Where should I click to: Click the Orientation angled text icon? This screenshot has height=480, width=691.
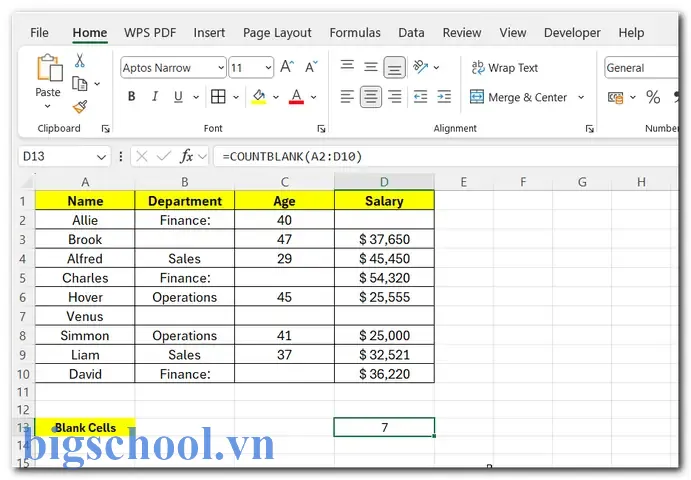point(420,67)
